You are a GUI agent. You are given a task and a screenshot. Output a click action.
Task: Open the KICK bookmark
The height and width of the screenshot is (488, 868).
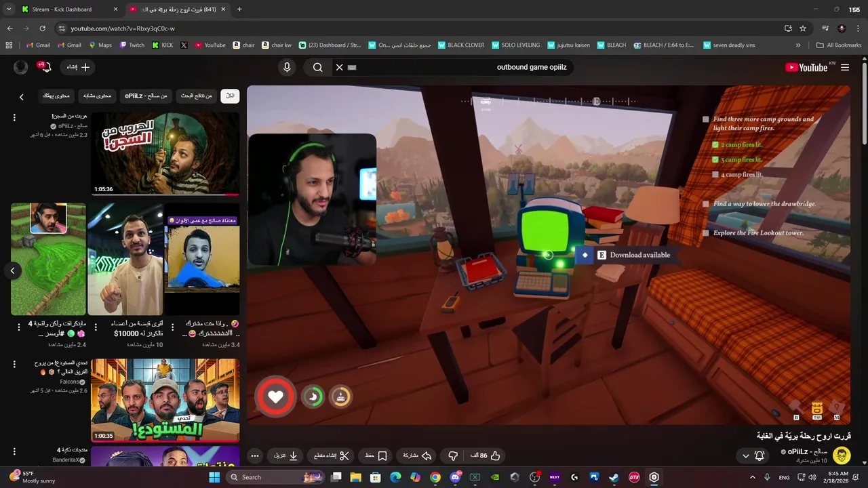(163, 45)
